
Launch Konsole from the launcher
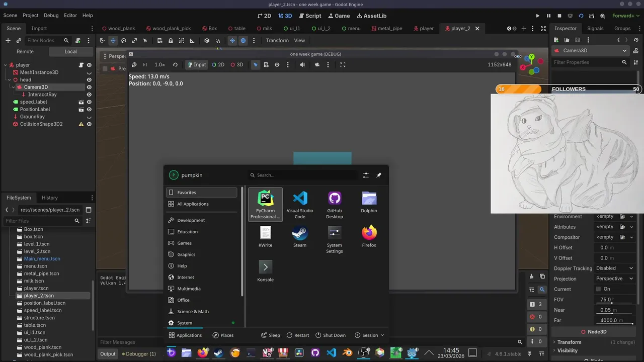click(265, 271)
